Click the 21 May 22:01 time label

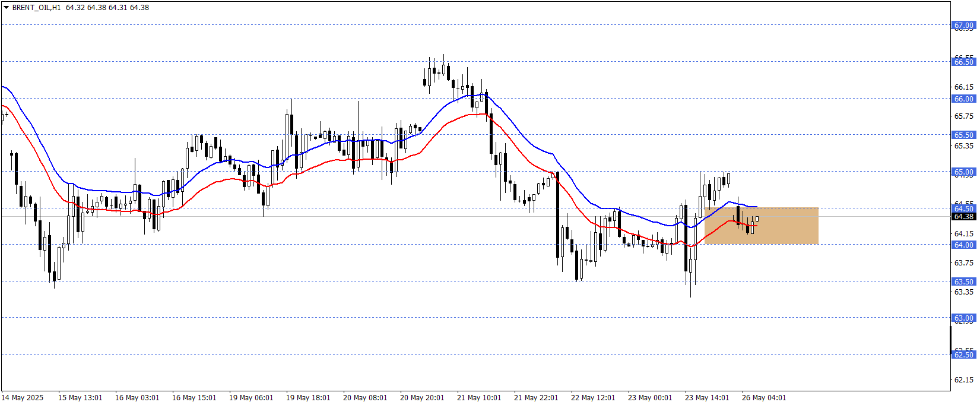[536, 398]
